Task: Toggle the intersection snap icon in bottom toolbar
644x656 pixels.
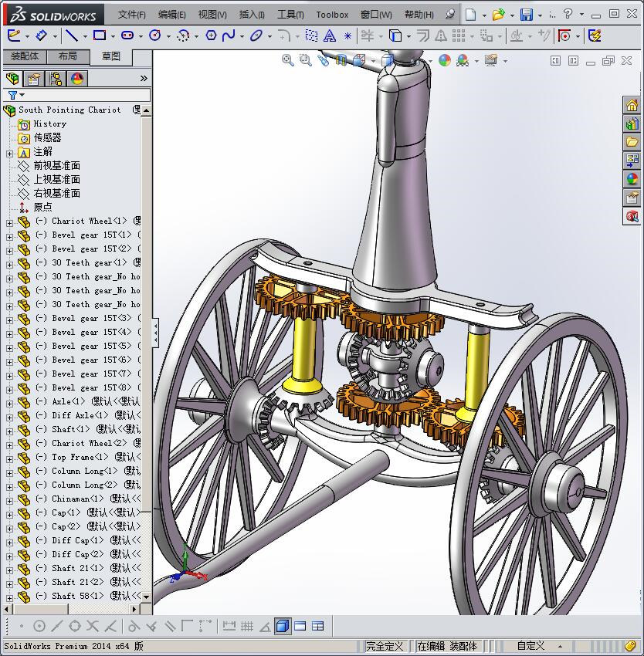Action: click(92, 626)
